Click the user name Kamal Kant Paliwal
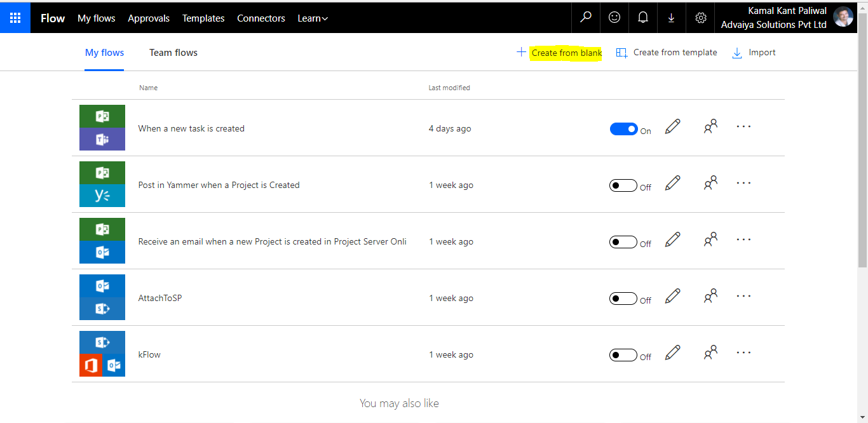The width and height of the screenshot is (868, 423). 787,11
